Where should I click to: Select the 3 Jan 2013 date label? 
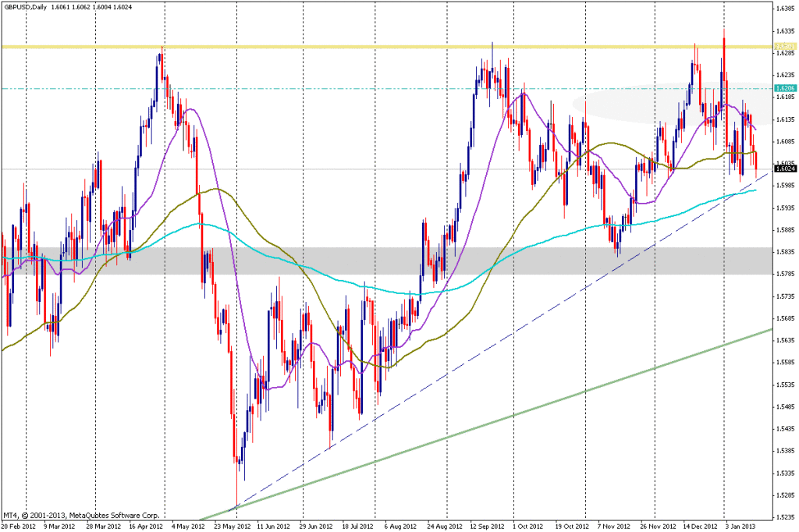740,527
